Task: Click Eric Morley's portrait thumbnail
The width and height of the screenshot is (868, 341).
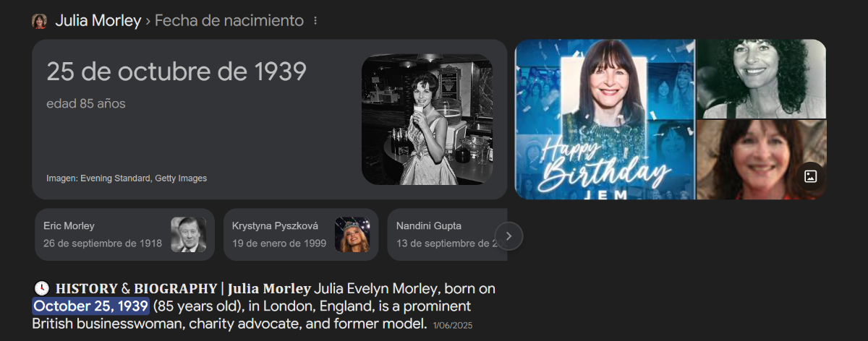Action: coord(189,235)
